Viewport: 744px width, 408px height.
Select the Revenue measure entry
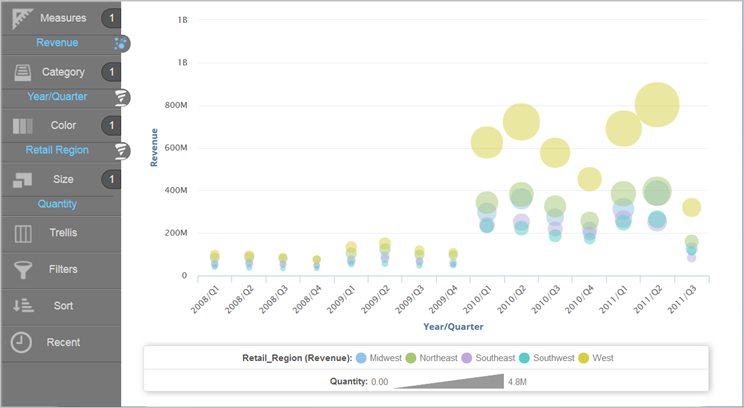57,43
